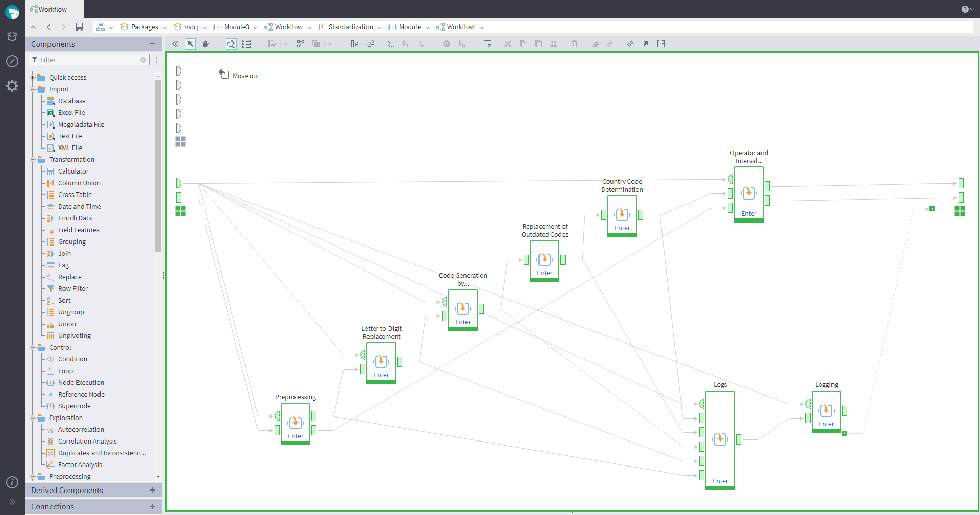Viewport: 980px width, 515px height.
Task: Select Row Filter in components tree
Action: click(72, 289)
